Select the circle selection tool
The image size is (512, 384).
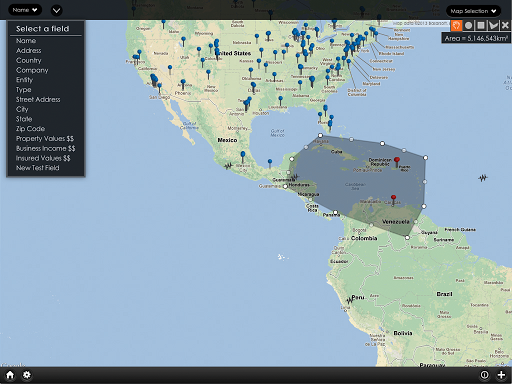pos(468,25)
